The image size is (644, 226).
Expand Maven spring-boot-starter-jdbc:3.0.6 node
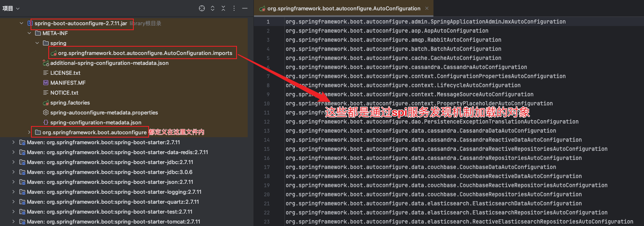[14, 172]
